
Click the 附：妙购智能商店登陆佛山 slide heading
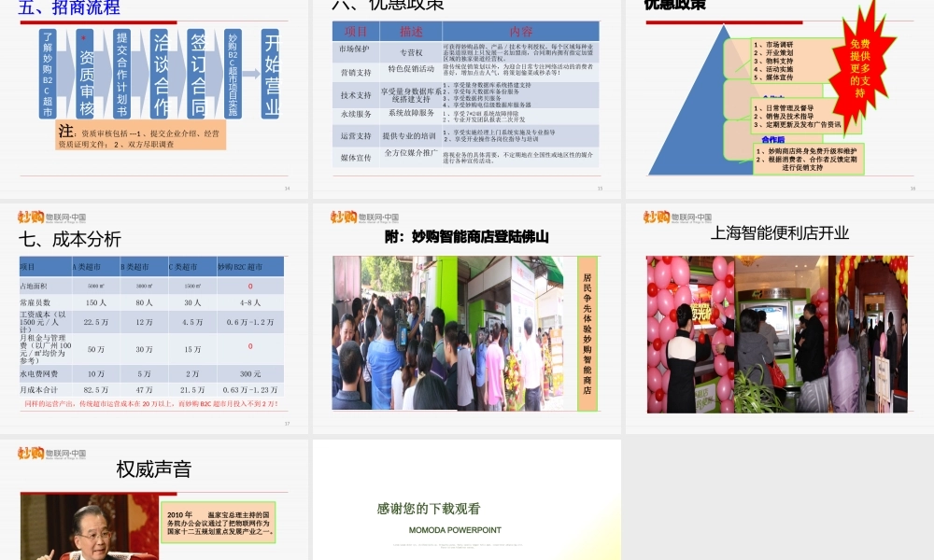click(x=466, y=237)
